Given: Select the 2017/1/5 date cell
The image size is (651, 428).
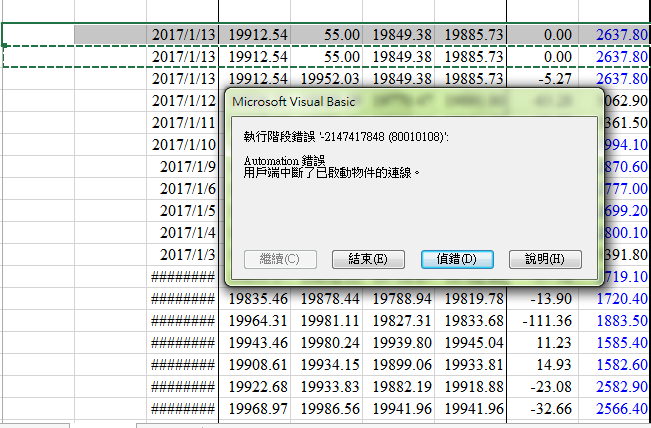Looking at the screenshot, I should 182,210.
